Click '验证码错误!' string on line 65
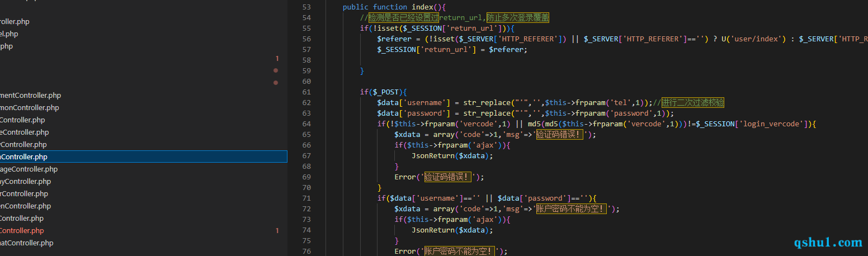Screen dimensions: 868x256 pyautogui.click(x=560, y=135)
